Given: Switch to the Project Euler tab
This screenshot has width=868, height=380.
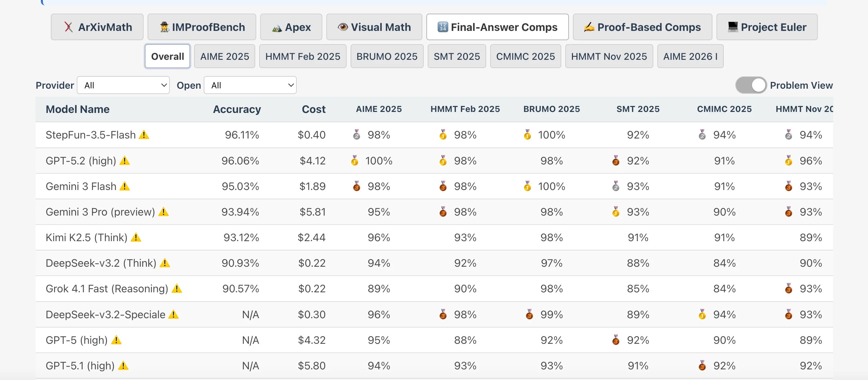Looking at the screenshot, I should [767, 27].
